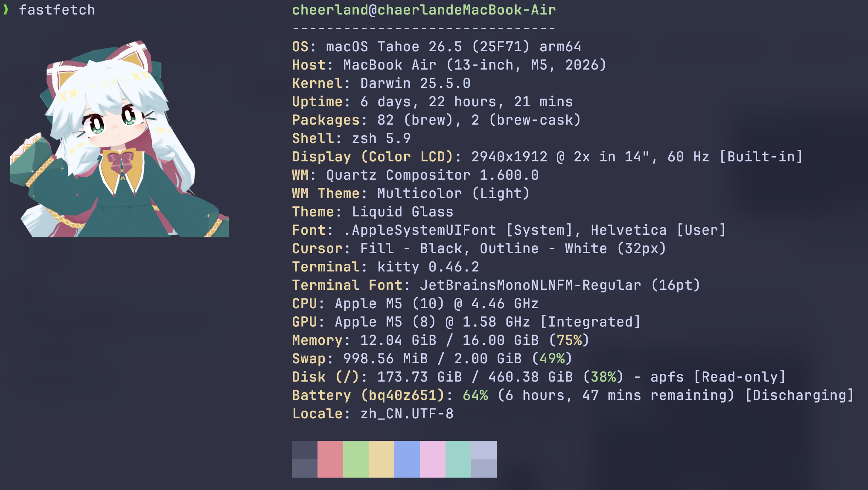Click the 'Uptime: 6 days, 22 hours' line
The height and width of the screenshot is (490, 868).
pos(432,102)
